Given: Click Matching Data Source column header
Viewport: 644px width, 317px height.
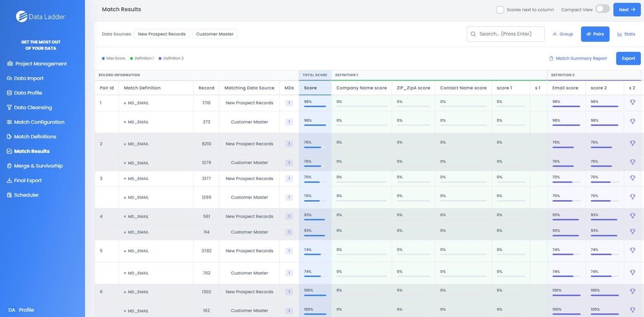Looking at the screenshot, I should point(249,87).
